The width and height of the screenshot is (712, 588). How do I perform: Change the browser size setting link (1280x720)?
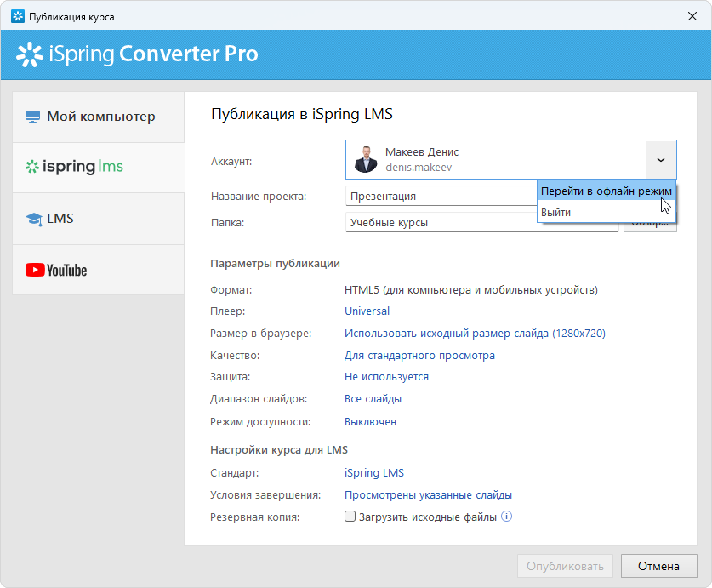tap(475, 333)
